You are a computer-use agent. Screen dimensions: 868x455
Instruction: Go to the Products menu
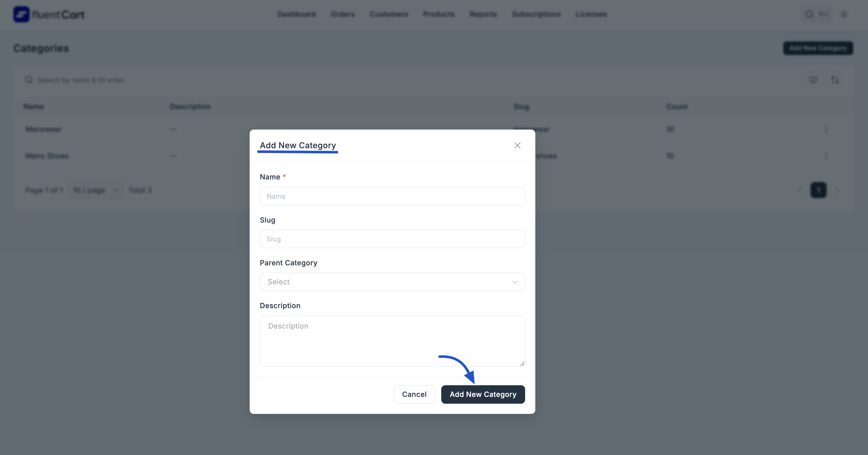pyautogui.click(x=438, y=14)
